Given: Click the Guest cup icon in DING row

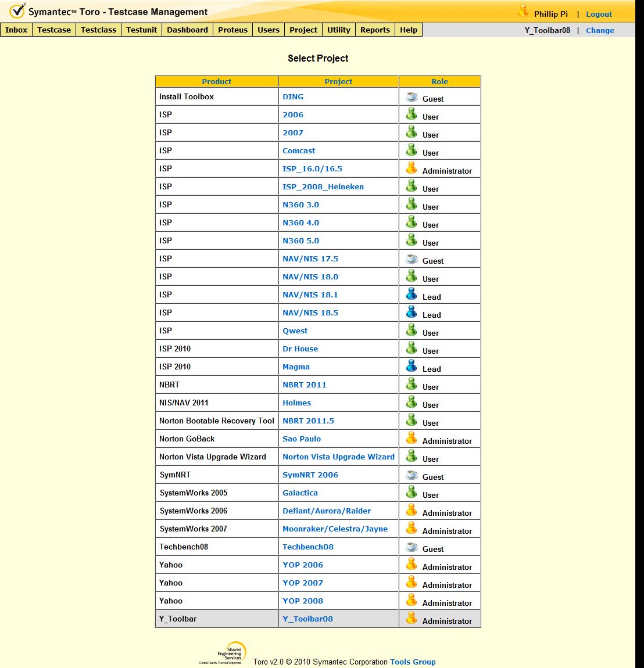Looking at the screenshot, I should (412, 96).
